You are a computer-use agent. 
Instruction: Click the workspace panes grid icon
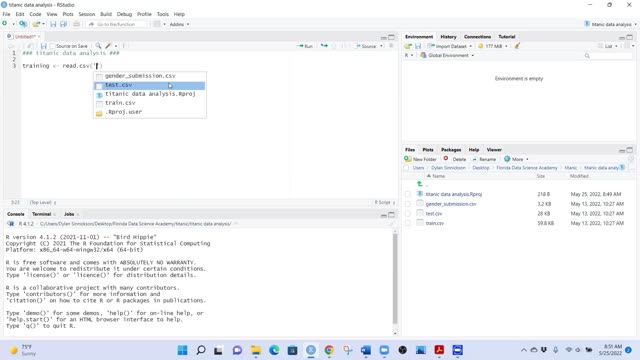[157, 24]
